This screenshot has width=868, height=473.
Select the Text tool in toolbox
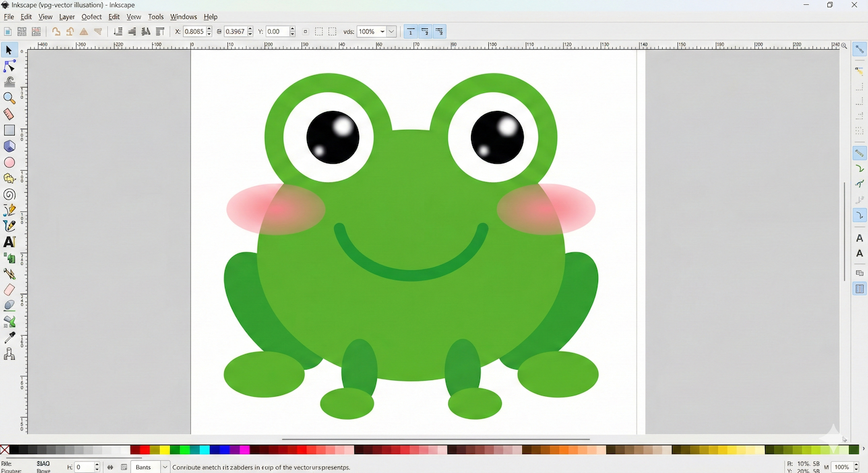click(9, 242)
